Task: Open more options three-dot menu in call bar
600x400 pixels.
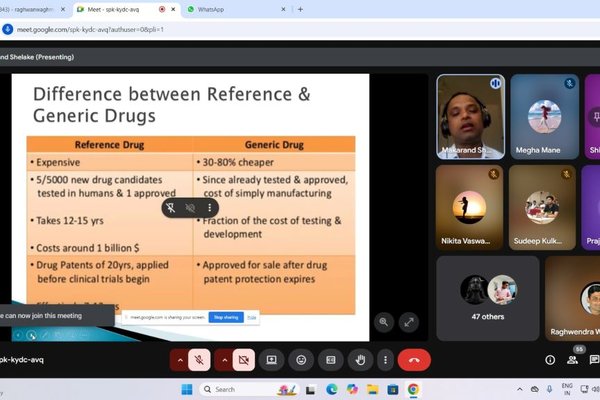Action: coord(386,359)
